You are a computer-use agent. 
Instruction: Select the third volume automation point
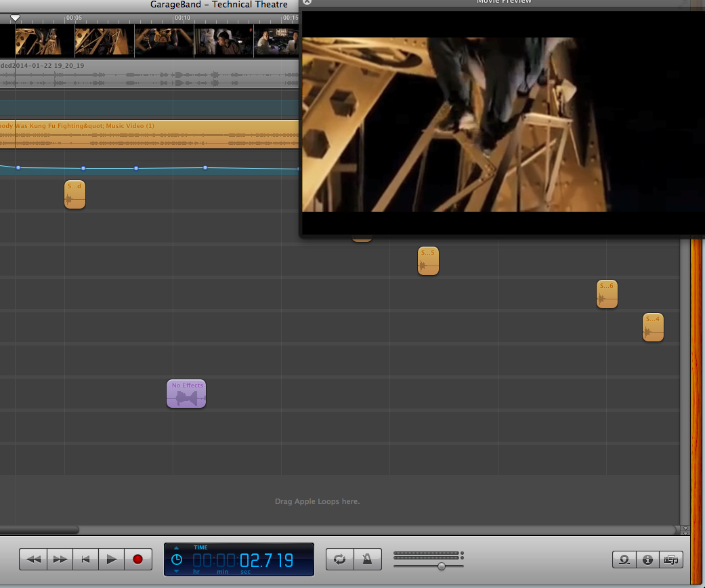tap(136, 168)
